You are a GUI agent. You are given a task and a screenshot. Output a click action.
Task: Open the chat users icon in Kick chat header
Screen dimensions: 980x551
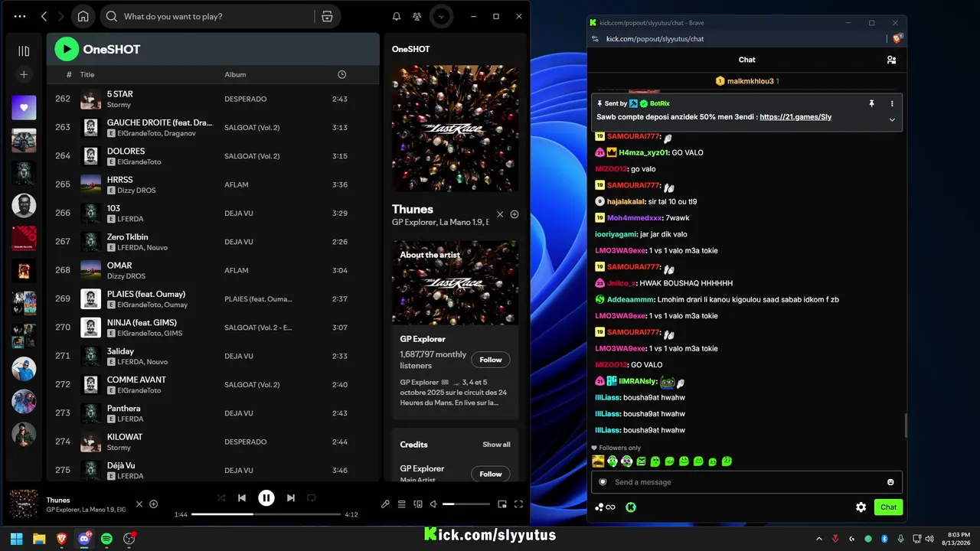pos(891,60)
